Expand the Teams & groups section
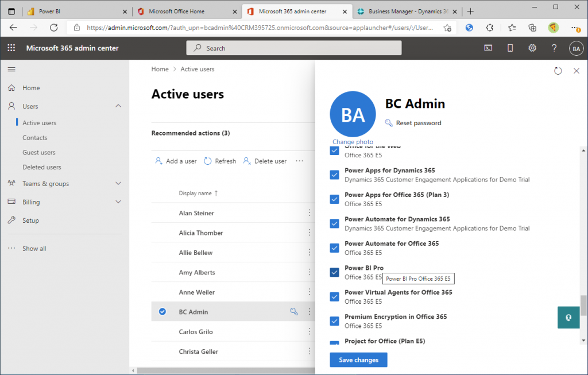Screen dimensions: 588x375 [118, 183]
